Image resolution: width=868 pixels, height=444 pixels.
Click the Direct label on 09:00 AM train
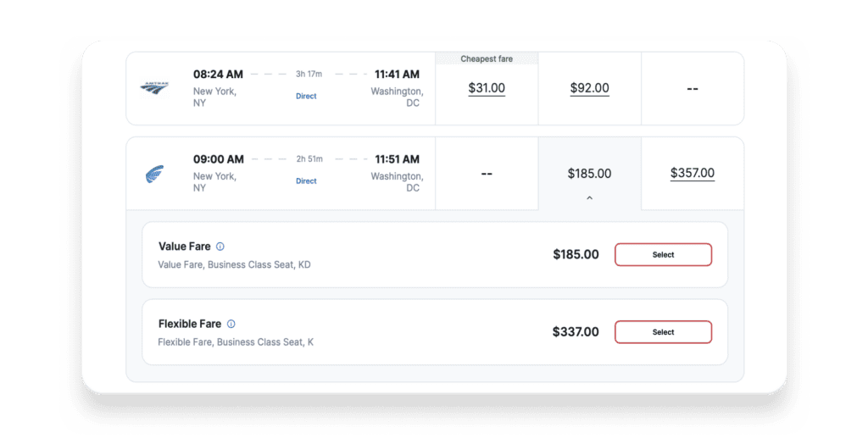[x=306, y=181]
